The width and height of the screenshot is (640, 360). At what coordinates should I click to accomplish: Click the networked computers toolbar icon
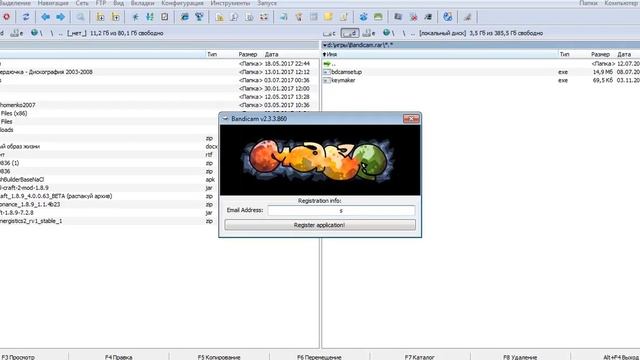[x=199, y=17]
